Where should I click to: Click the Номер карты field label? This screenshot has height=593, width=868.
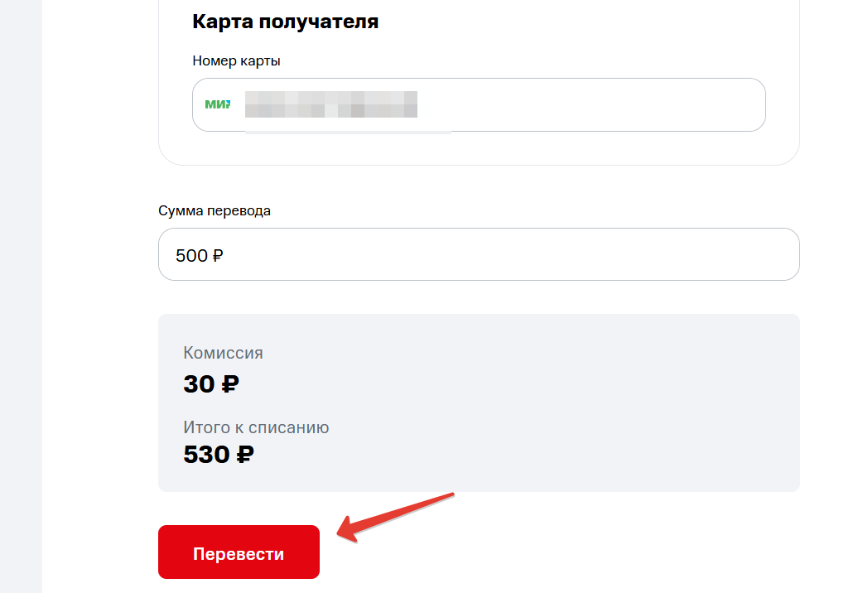[x=236, y=60]
